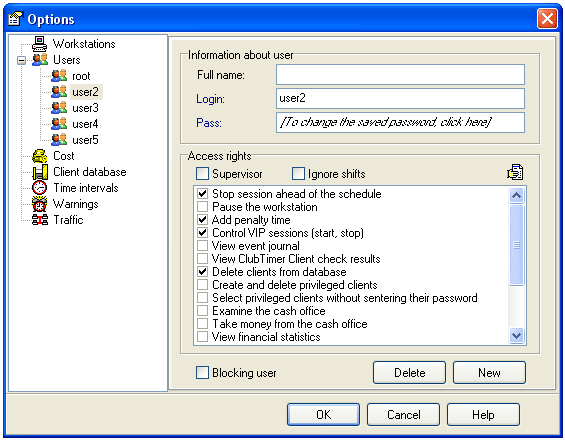Click the Time intervals clock icon
Image resolution: width=565 pixels, height=441 pixels.
[39, 188]
